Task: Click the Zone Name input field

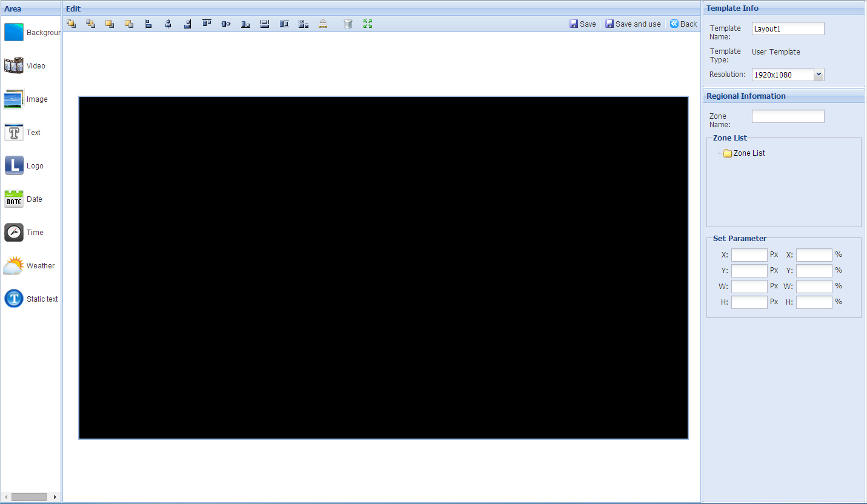Action: pyautogui.click(x=788, y=116)
